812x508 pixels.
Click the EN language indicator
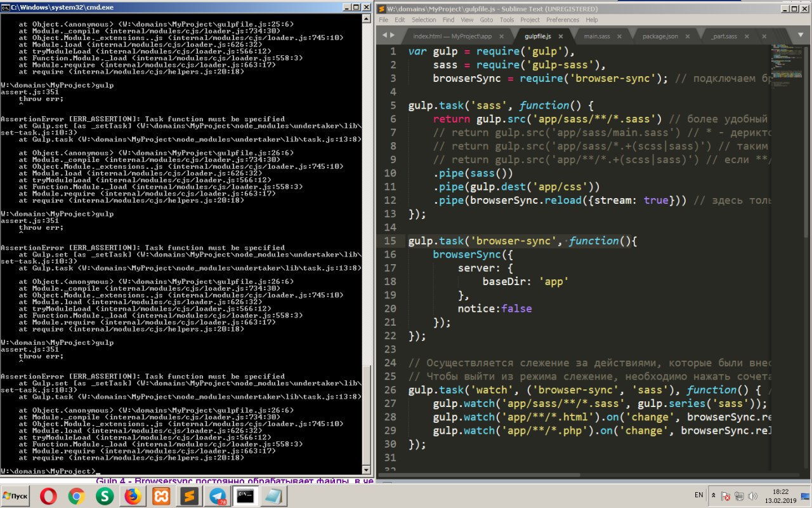pos(699,495)
